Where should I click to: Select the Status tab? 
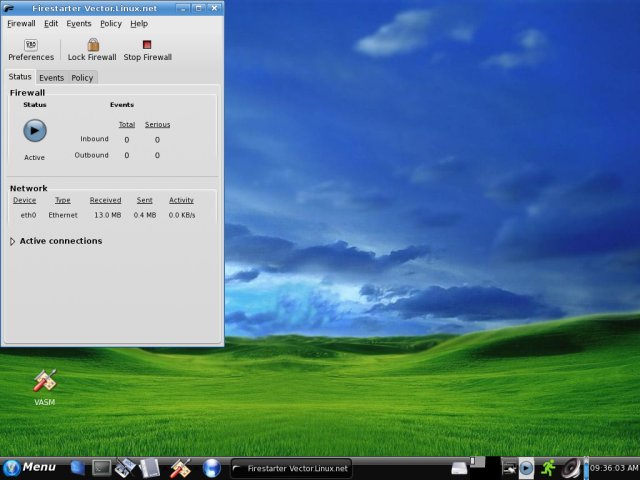click(x=20, y=77)
